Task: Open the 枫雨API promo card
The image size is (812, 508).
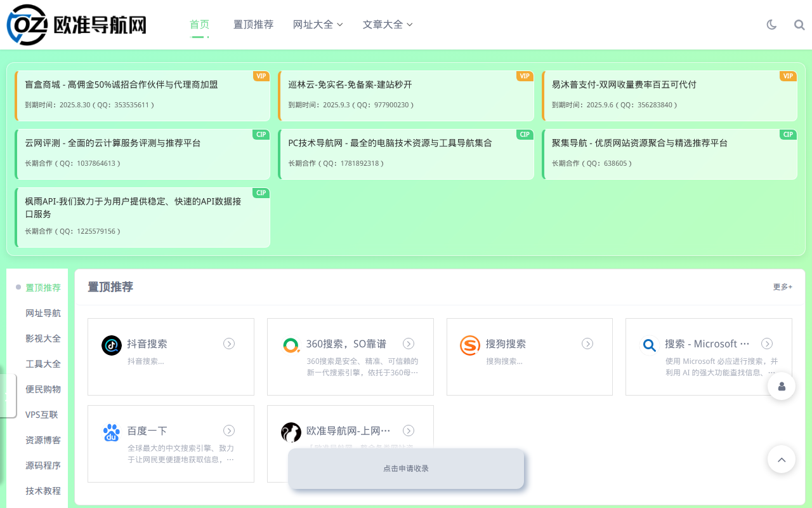Action: tap(143, 218)
